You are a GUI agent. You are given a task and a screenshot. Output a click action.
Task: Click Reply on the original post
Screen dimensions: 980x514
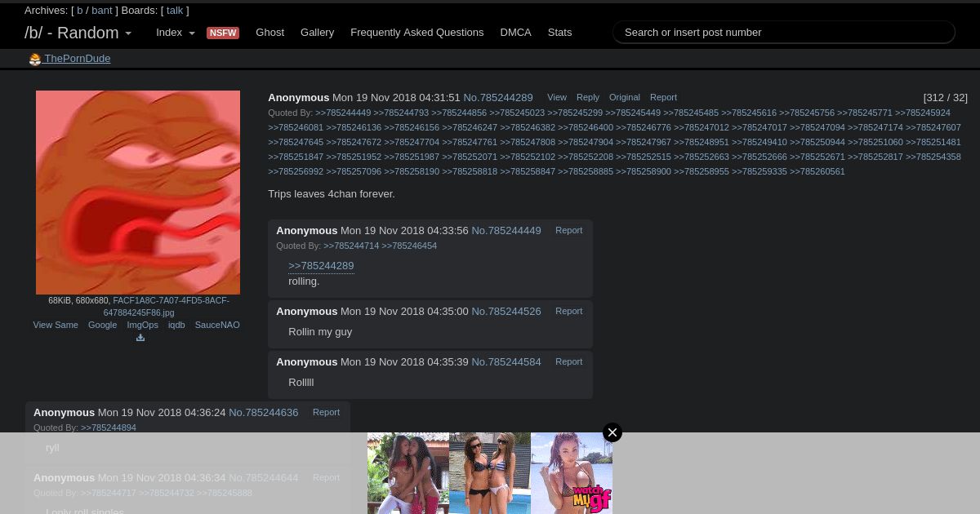(x=587, y=97)
